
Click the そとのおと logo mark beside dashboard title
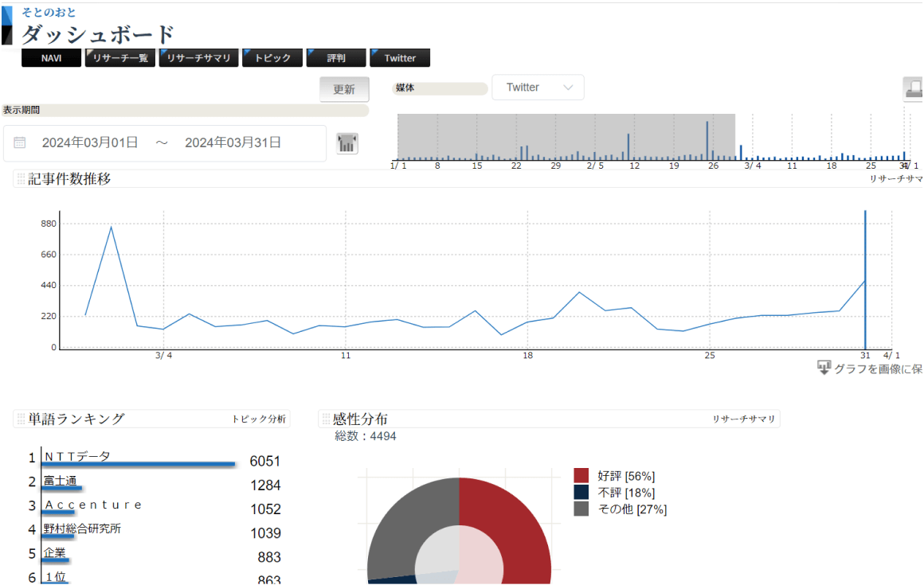(x=7, y=25)
